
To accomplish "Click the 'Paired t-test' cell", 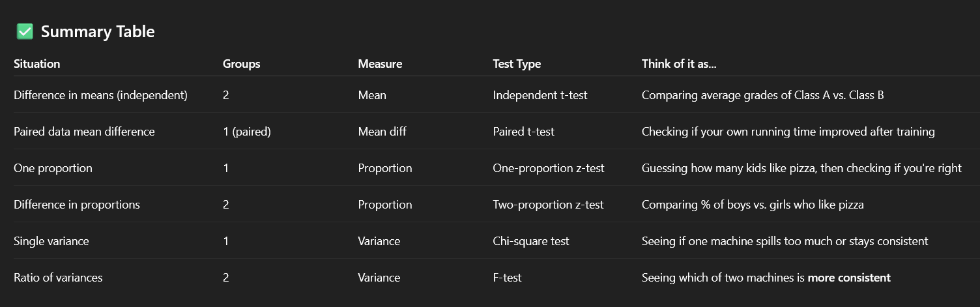I will pyautogui.click(x=524, y=132).
